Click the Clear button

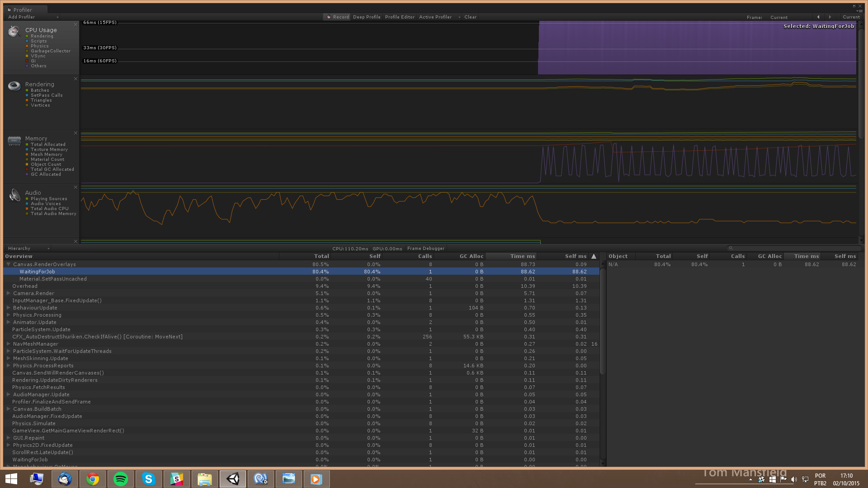(470, 17)
